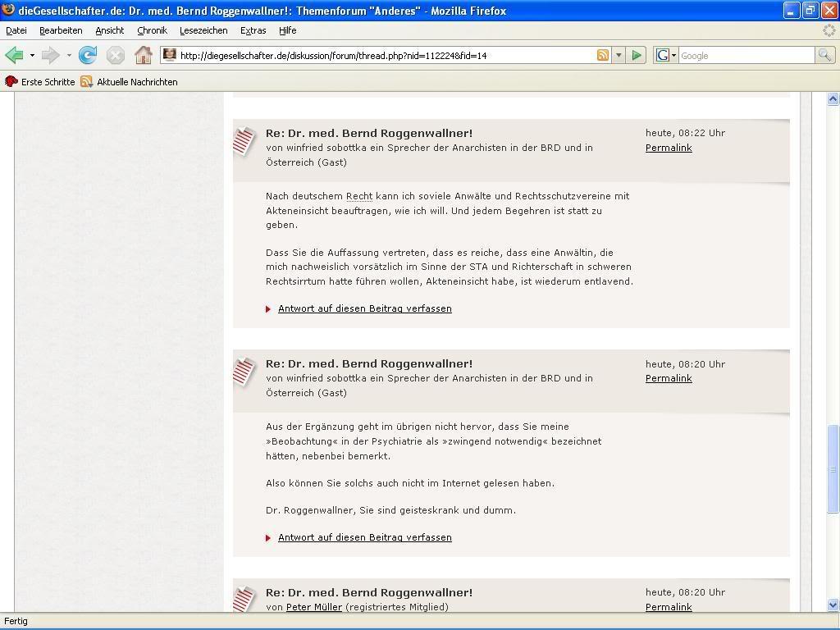This screenshot has height=630, width=840.
Task: Click the Stop loading button
Action: click(x=115, y=55)
